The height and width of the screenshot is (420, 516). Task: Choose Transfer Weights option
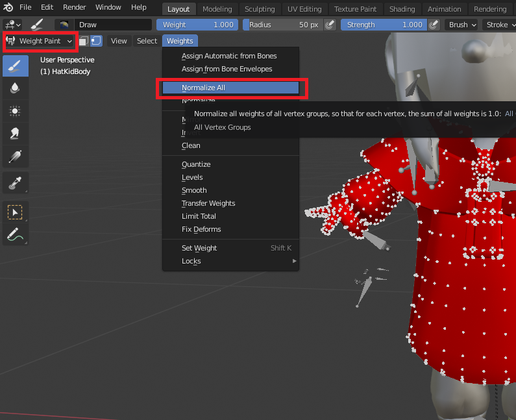[x=230, y=203]
